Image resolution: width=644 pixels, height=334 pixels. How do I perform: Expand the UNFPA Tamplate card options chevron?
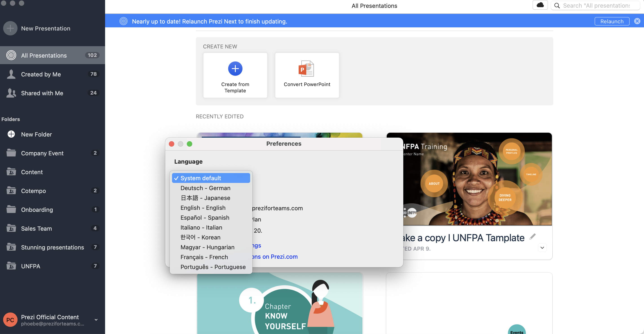pos(542,248)
